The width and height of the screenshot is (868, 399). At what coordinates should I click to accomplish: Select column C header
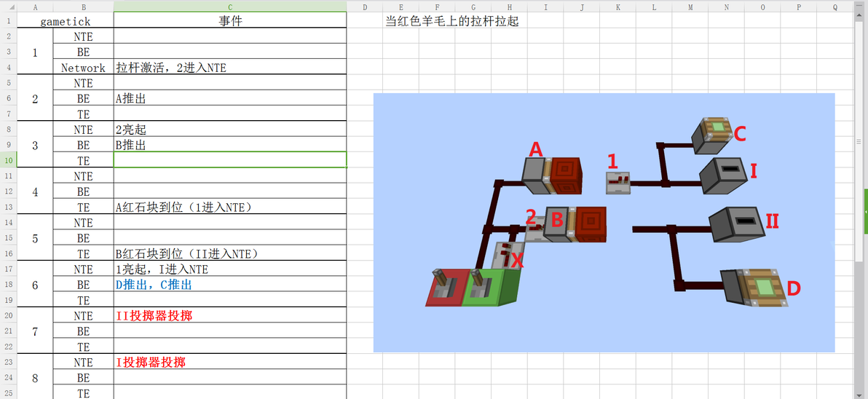(230, 7)
